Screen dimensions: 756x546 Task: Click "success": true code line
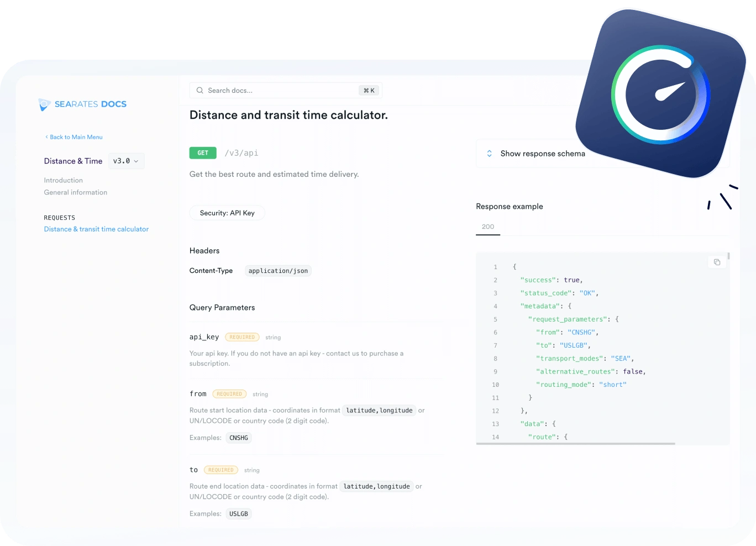coord(552,280)
